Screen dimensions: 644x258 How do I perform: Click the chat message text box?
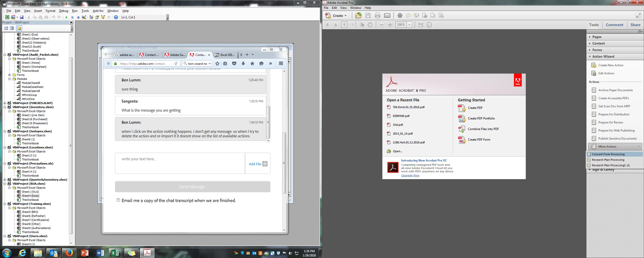180,163
